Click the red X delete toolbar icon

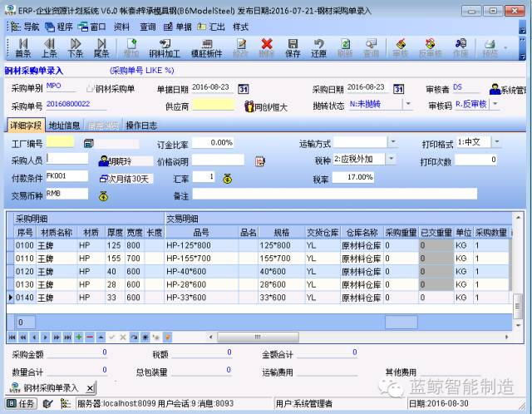(267, 44)
